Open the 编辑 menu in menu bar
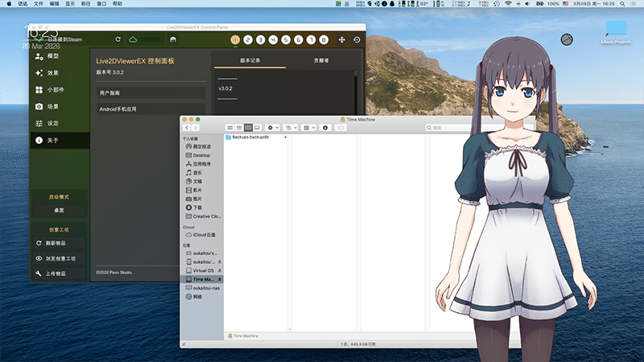The width and height of the screenshot is (644, 362). coord(54,4)
